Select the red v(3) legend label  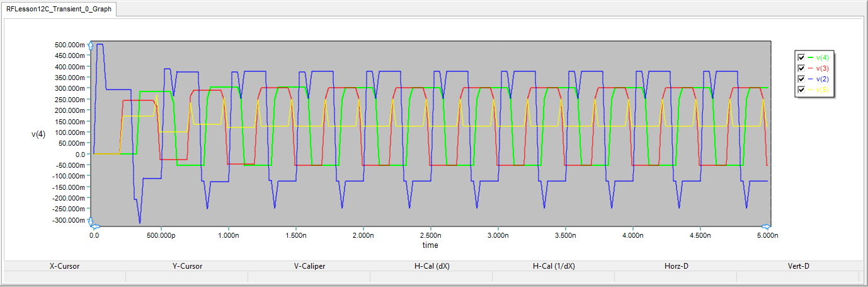pyautogui.click(x=822, y=68)
